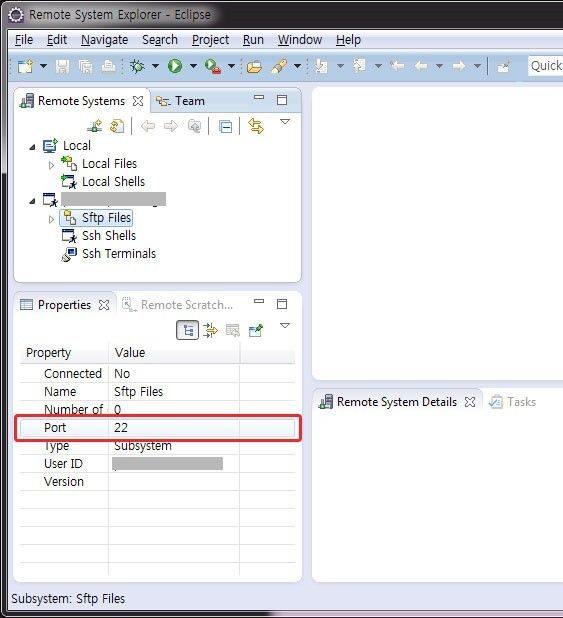The width and height of the screenshot is (563, 618).
Task: Open the Remote Systems view menu triangle
Action: tap(285, 122)
